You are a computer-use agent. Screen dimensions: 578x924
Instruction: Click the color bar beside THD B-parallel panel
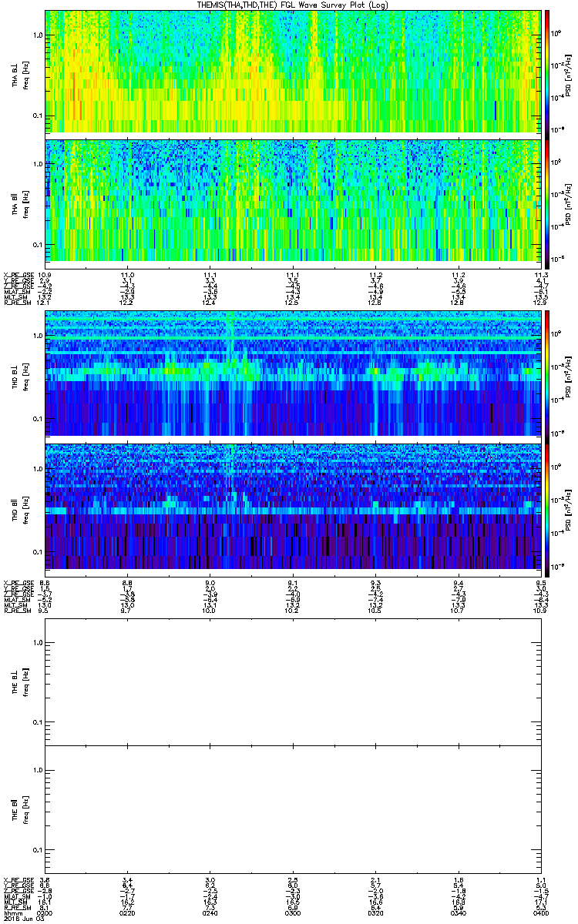[x=547, y=505]
